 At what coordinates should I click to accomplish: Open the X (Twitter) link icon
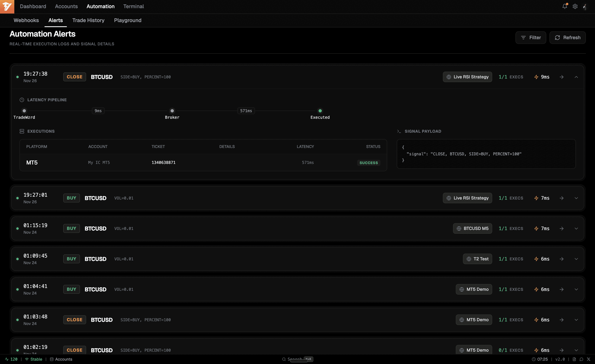(588, 359)
